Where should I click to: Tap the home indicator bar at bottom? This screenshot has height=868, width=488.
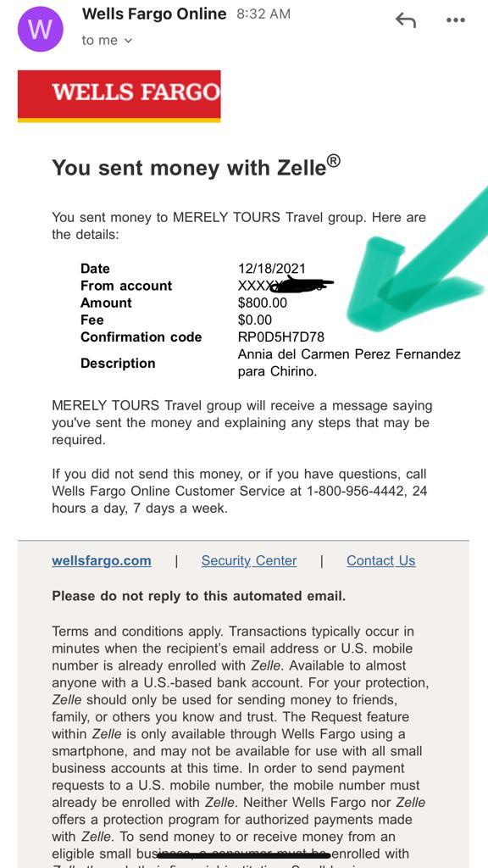[x=244, y=856]
